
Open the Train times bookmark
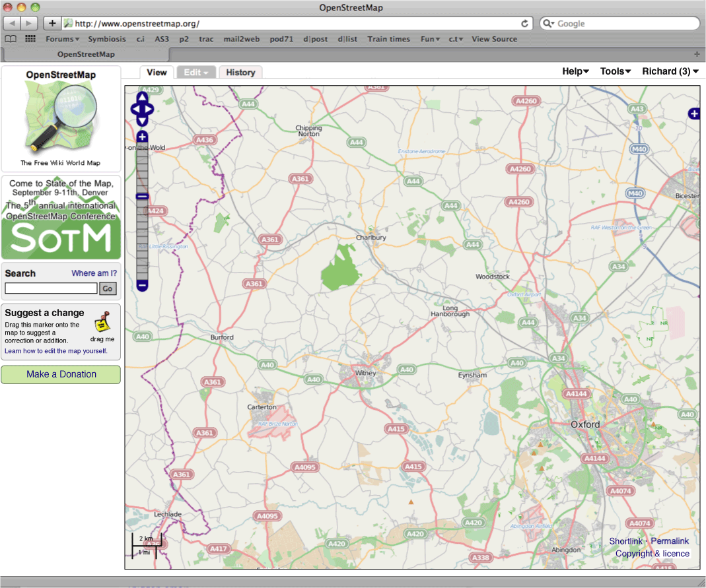coord(388,39)
